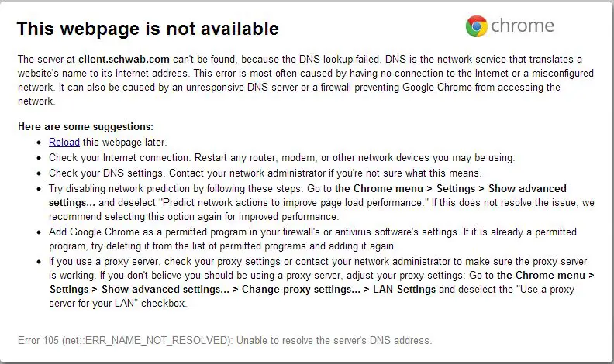Open the Reload link
This screenshot has height=364, width=614.
[x=64, y=142]
